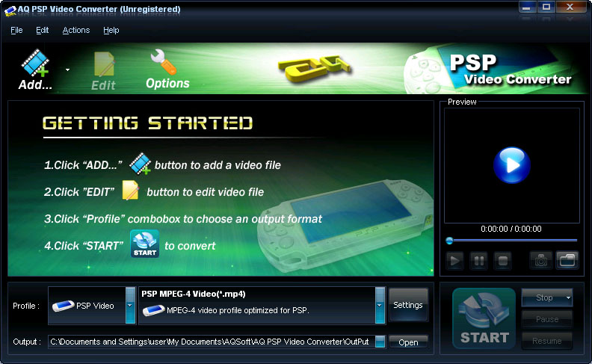Screen dimensions: 592x364
Task: Open the Help menu
Action: pos(111,30)
